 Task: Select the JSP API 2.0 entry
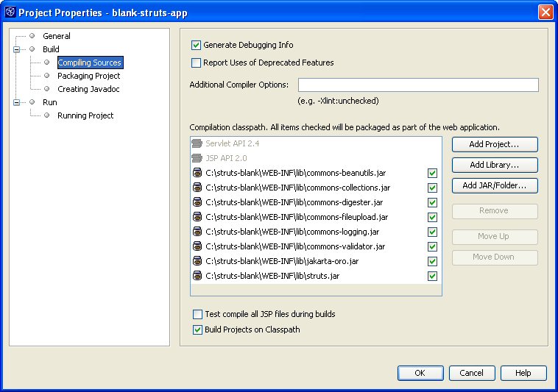(316, 158)
